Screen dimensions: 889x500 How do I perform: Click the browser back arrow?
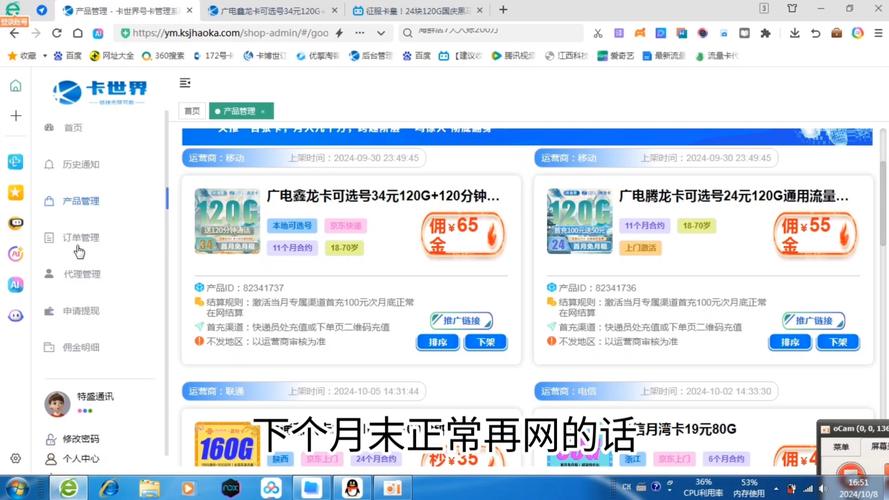[x=14, y=33]
